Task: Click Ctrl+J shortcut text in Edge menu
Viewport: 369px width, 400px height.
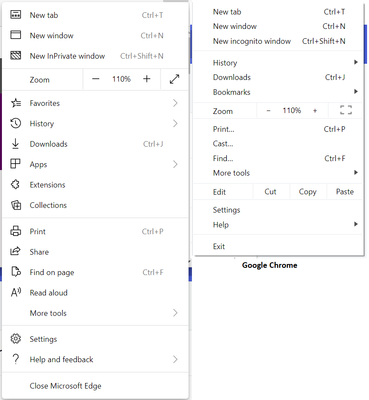Action: point(153,144)
